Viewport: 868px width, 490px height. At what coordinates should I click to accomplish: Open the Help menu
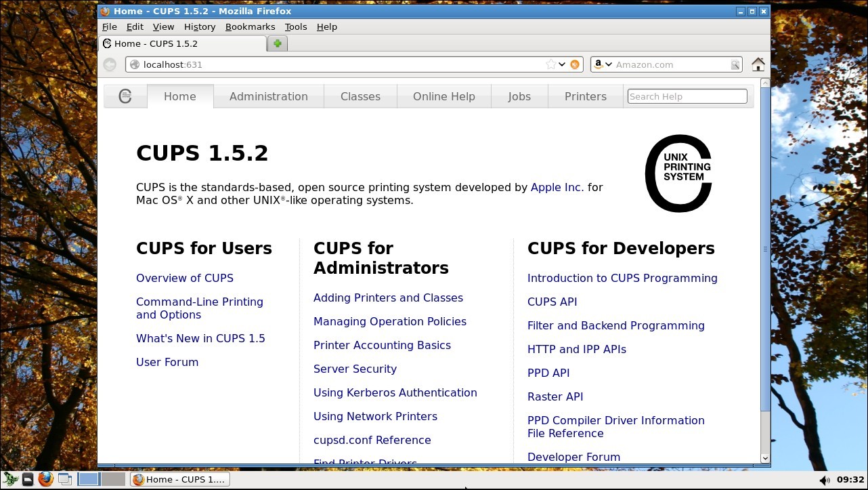[326, 26]
